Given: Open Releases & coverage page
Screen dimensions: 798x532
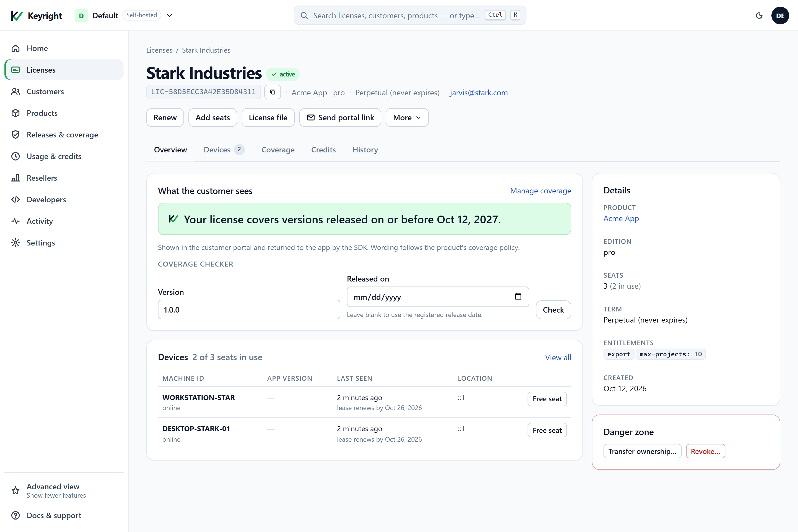Looking at the screenshot, I should pyautogui.click(x=64, y=135).
